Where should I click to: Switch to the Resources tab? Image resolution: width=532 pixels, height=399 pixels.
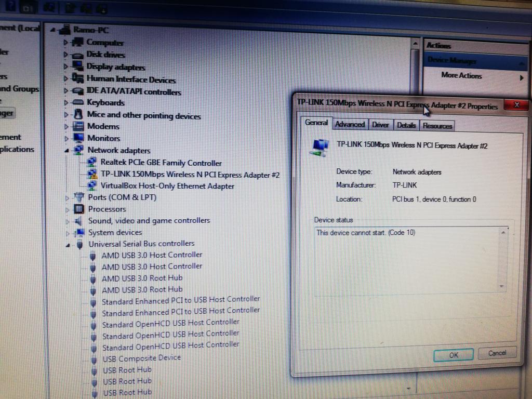[437, 126]
